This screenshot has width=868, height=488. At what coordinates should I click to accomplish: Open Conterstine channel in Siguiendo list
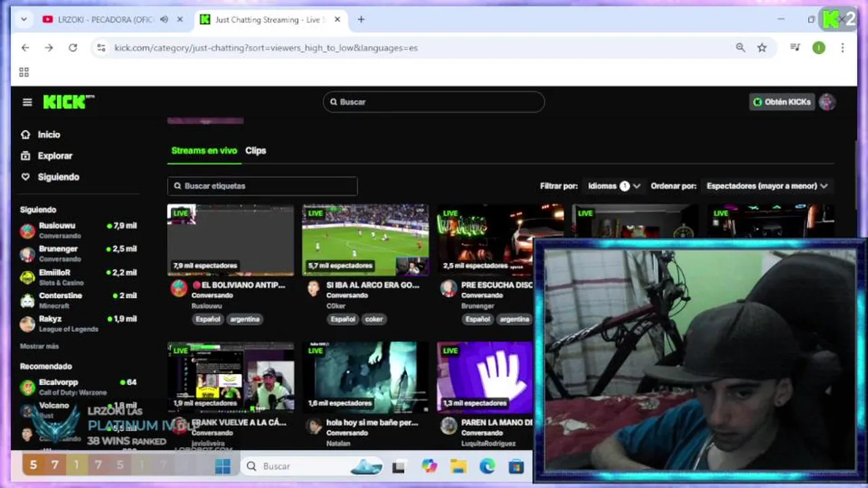[x=79, y=300]
